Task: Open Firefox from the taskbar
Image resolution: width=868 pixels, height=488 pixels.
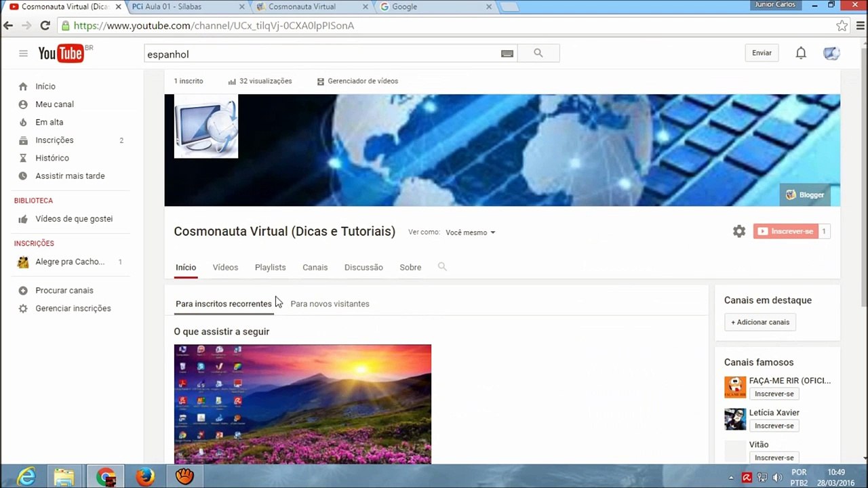Action: click(x=144, y=477)
